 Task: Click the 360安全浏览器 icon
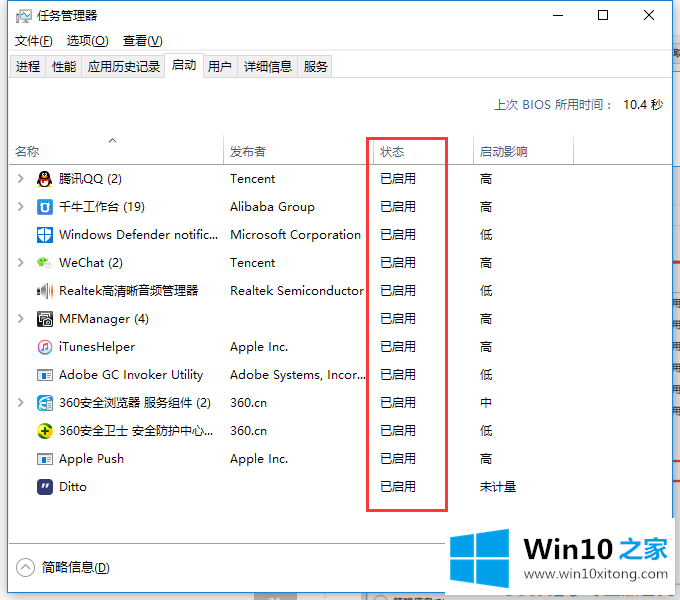(44, 403)
